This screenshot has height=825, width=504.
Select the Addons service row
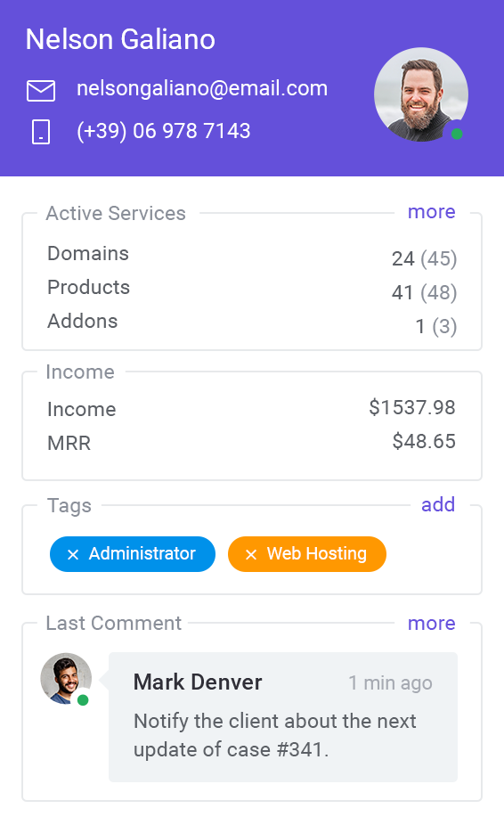point(252,323)
